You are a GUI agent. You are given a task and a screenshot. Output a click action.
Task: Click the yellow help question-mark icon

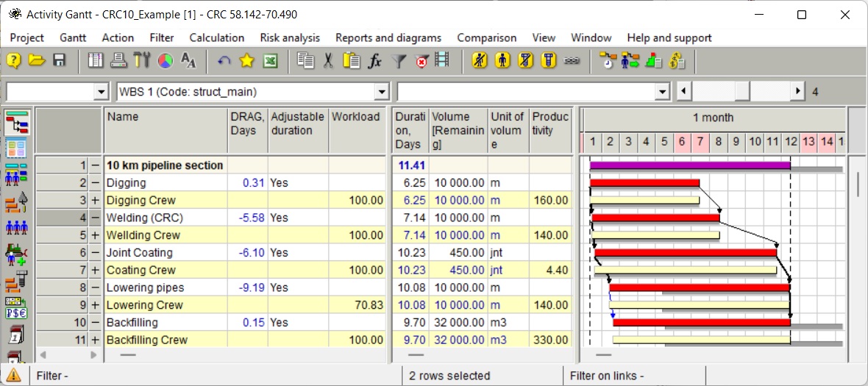(15, 61)
